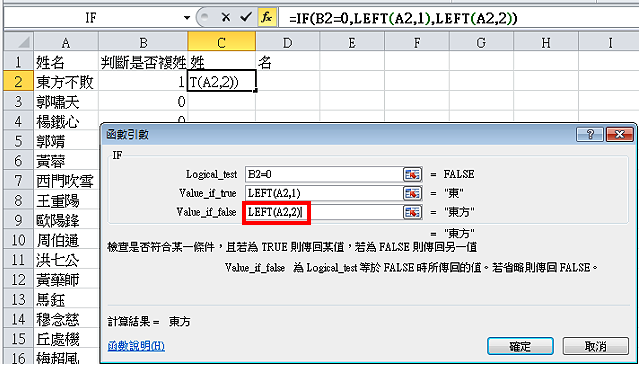Click the 確定 OK button
The height and width of the screenshot is (366, 642).
tap(520, 346)
